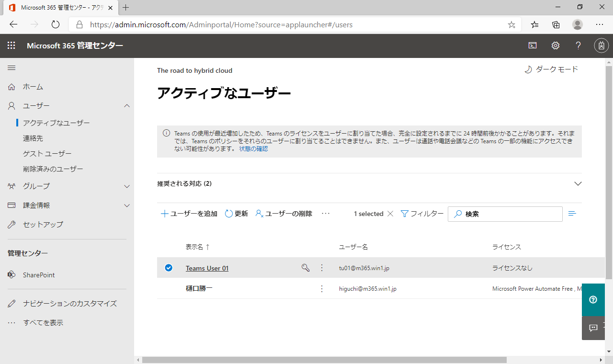Click browser refresh button

(x=55, y=24)
